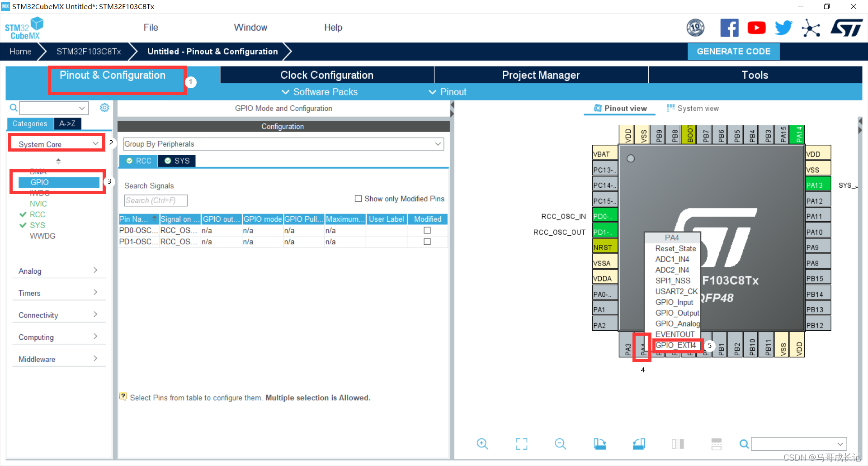The image size is (868, 466).
Task: Sort by the Pin Name column header
Action: point(139,219)
